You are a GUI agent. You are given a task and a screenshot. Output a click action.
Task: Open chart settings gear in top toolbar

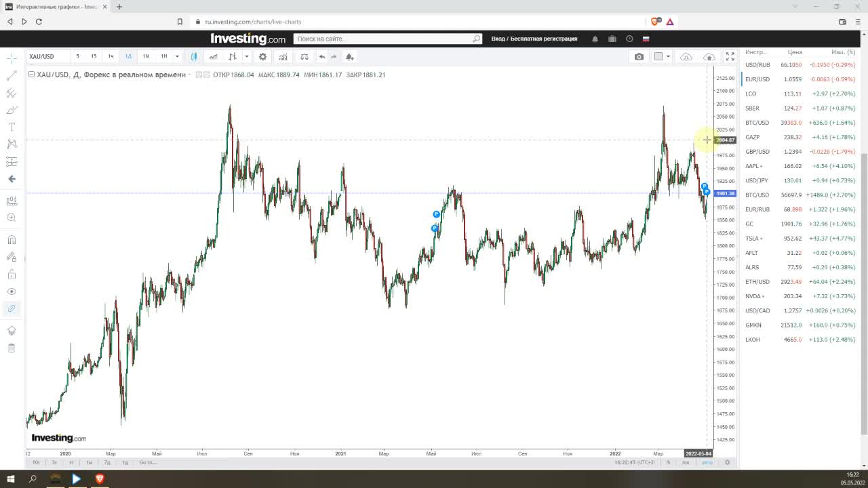pos(262,56)
